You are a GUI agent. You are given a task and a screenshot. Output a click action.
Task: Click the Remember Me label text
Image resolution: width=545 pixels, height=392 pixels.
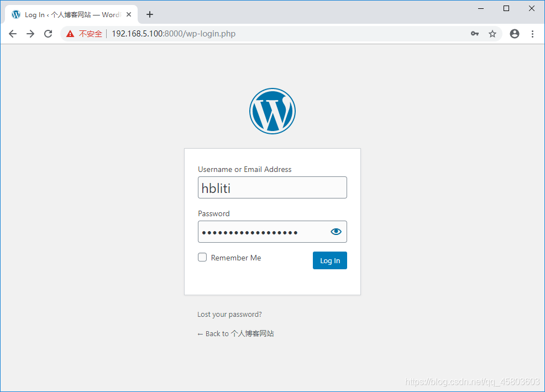(x=236, y=258)
